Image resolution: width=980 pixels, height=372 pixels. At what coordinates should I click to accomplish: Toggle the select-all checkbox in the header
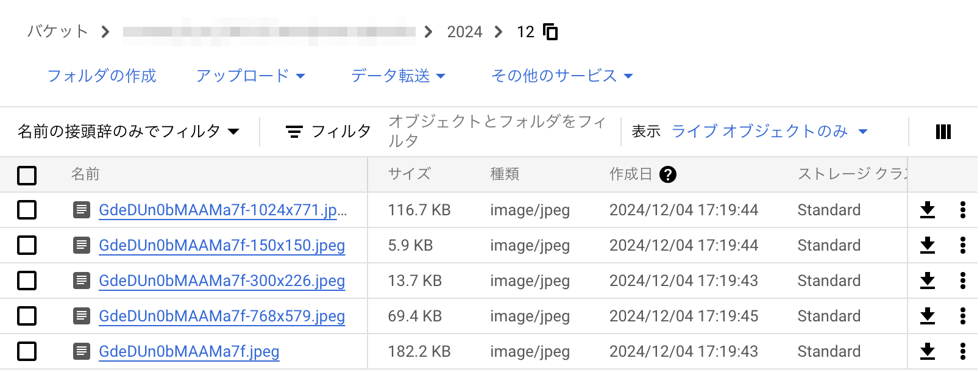pyautogui.click(x=27, y=175)
